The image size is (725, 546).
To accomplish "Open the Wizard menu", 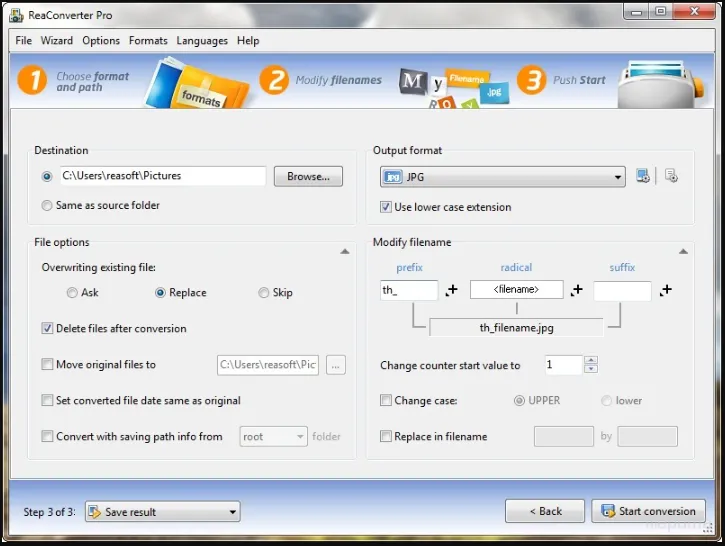I will click(56, 41).
